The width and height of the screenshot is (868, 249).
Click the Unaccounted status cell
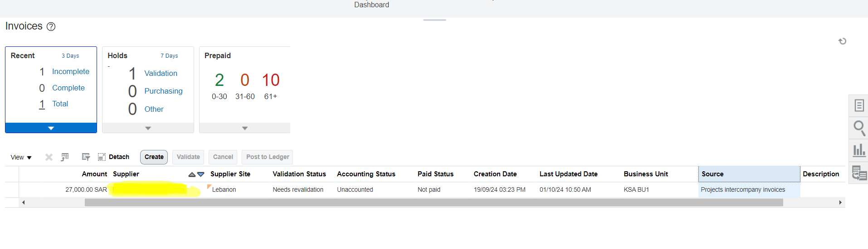coord(355,189)
